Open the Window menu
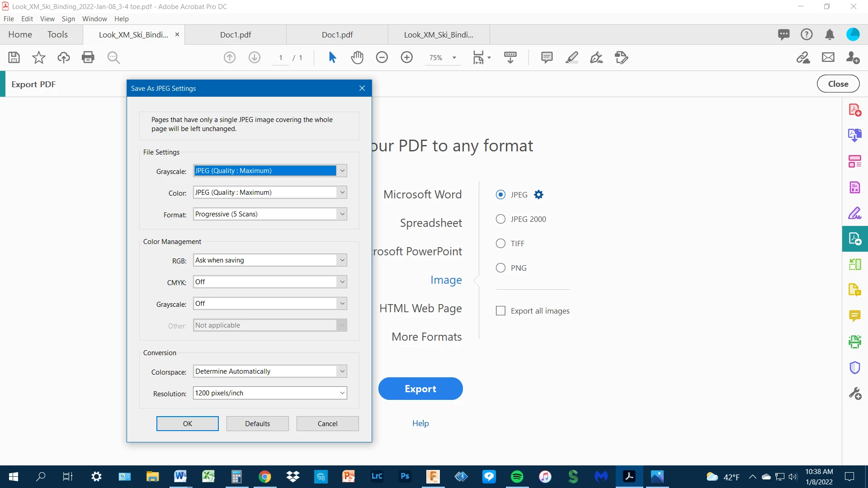 94,19
